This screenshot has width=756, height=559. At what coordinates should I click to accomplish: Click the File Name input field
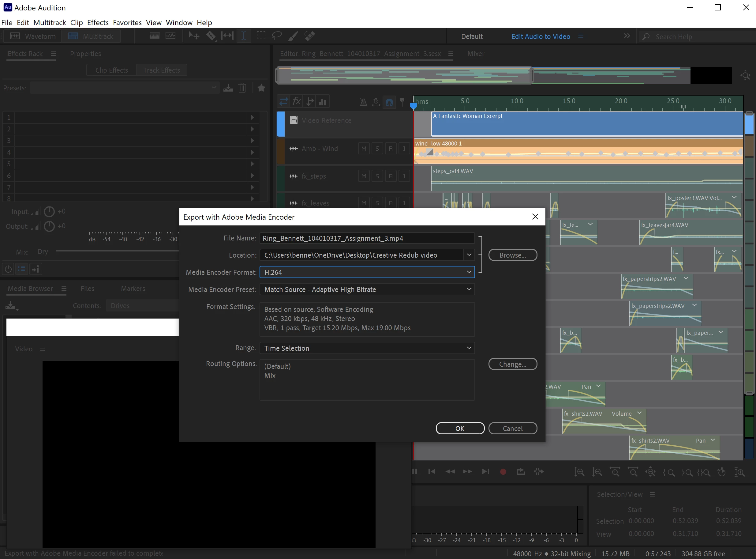coord(367,238)
